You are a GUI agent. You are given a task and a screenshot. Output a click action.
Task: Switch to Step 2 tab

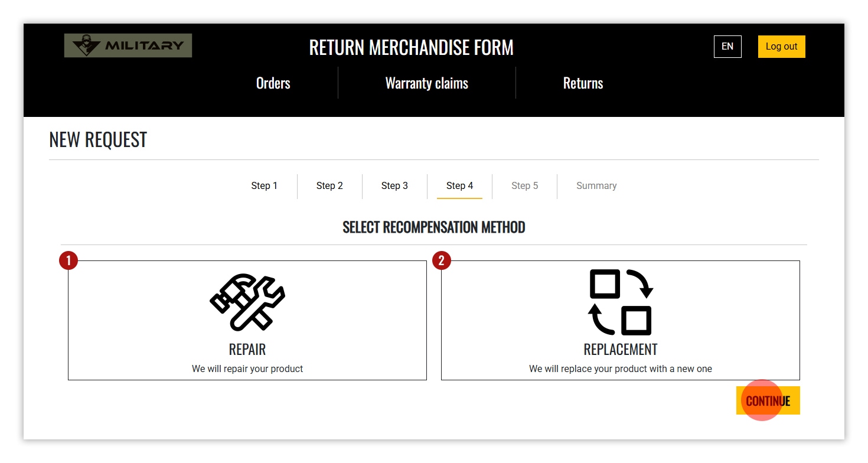[329, 185]
